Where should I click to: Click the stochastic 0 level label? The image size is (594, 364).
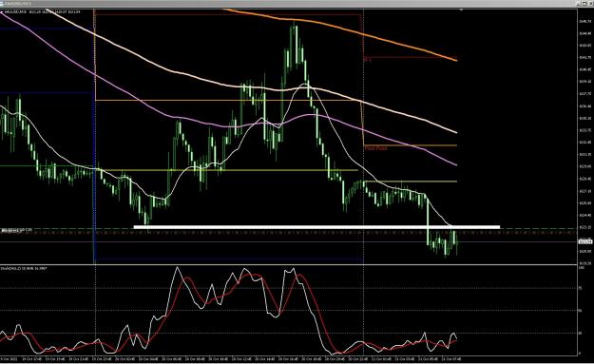[x=580, y=353]
